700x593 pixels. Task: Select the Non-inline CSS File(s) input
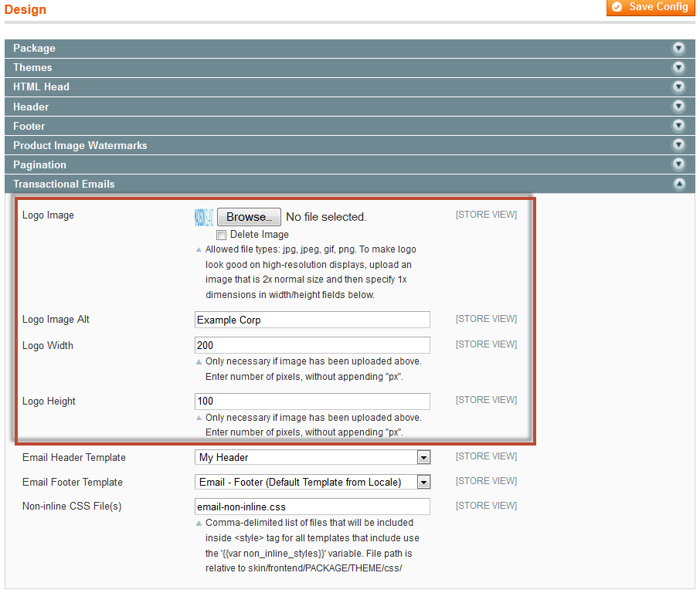click(312, 507)
